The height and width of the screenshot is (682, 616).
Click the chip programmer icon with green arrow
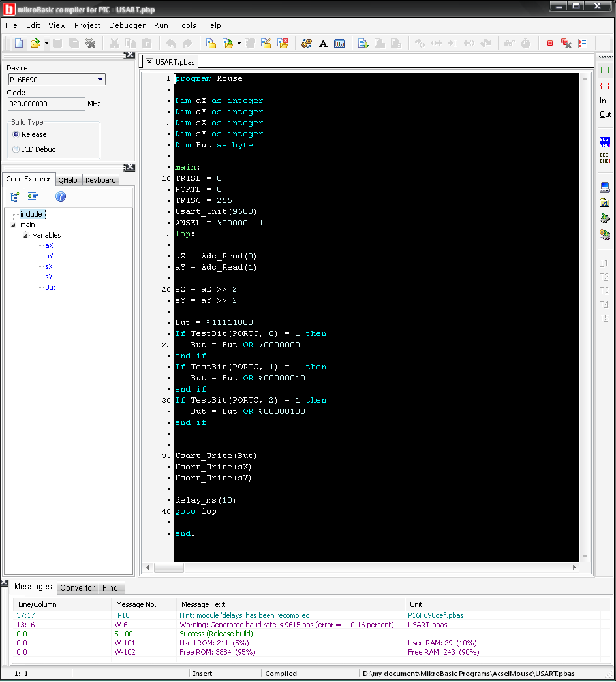pyautogui.click(x=605, y=219)
